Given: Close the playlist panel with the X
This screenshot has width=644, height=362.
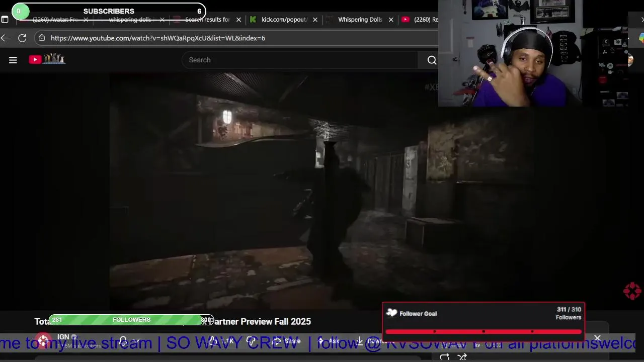Looking at the screenshot, I should pyautogui.click(x=597, y=338).
